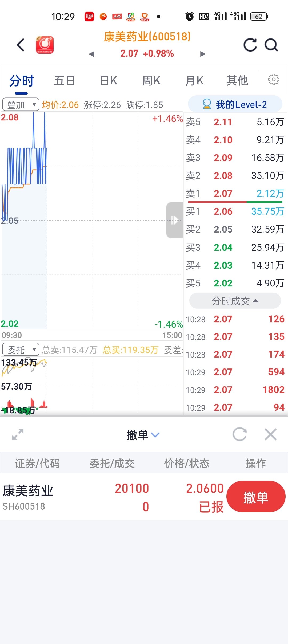Viewport: 288px width, 644px height.
Task: Switch to the 五日 tab
Action: pyautogui.click(x=64, y=80)
